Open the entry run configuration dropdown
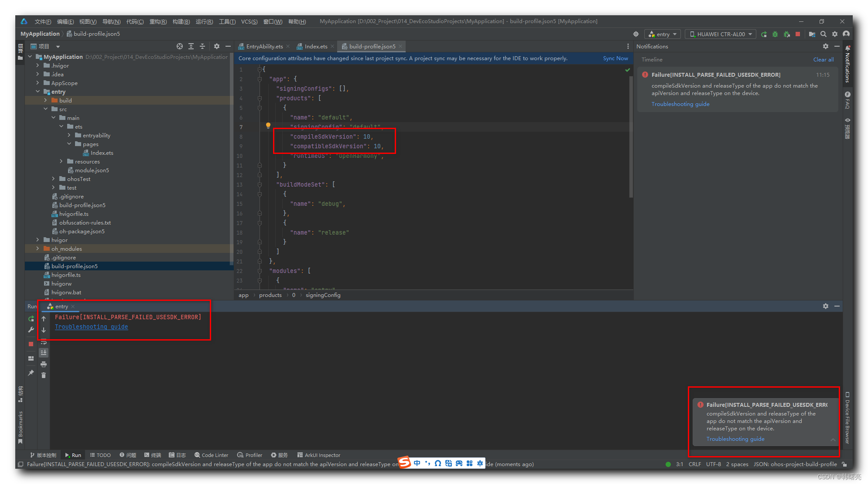 663,34
